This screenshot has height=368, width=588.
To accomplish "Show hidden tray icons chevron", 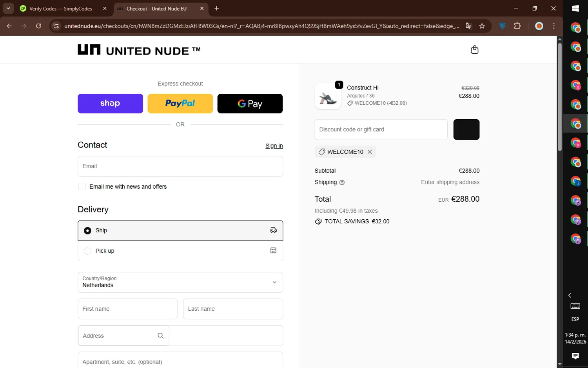I will 570,295.
